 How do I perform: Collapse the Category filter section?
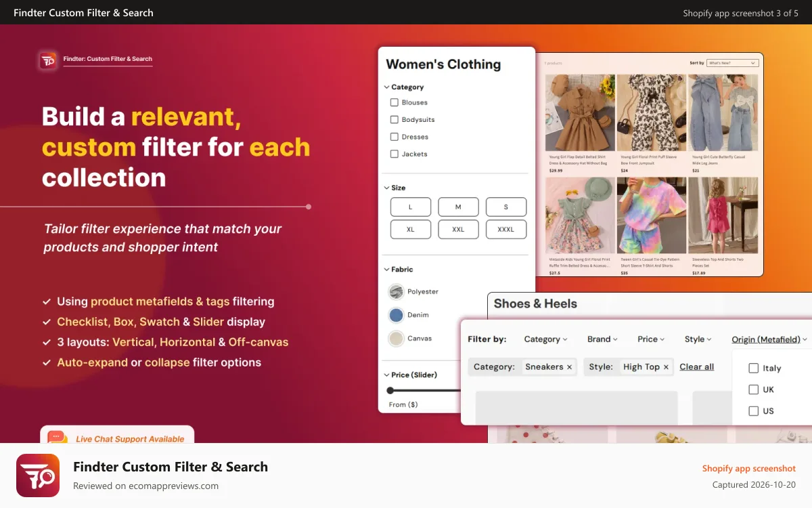(x=404, y=87)
